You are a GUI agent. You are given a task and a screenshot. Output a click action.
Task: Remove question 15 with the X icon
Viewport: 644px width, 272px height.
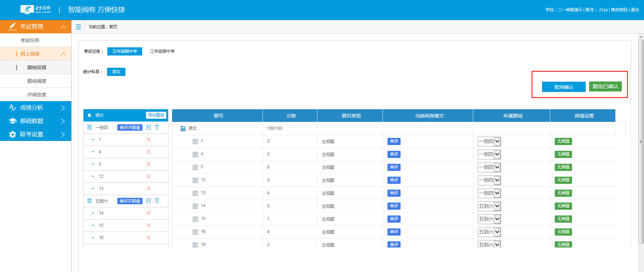click(x=149, y=225)
